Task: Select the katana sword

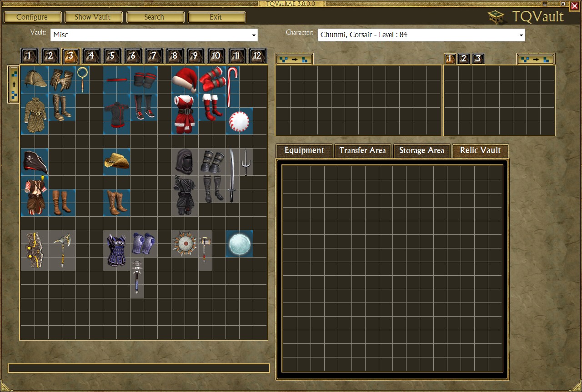Action: click(x=232, y=175)
